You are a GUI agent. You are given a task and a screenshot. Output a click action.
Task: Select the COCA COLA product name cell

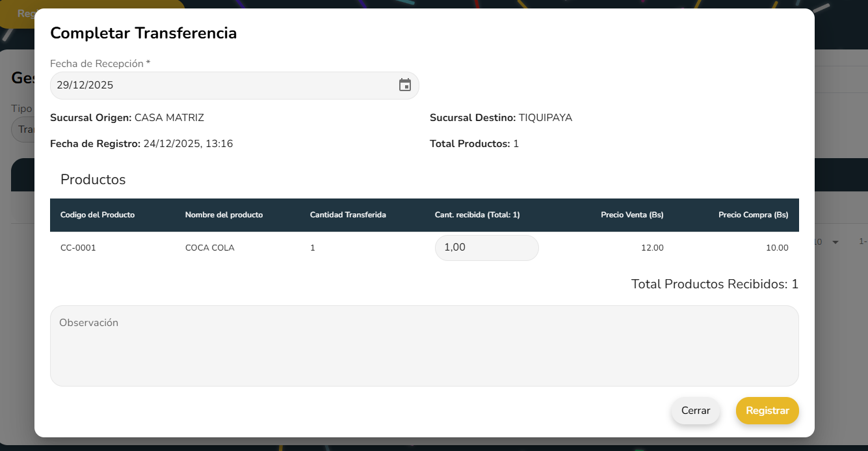209,248
